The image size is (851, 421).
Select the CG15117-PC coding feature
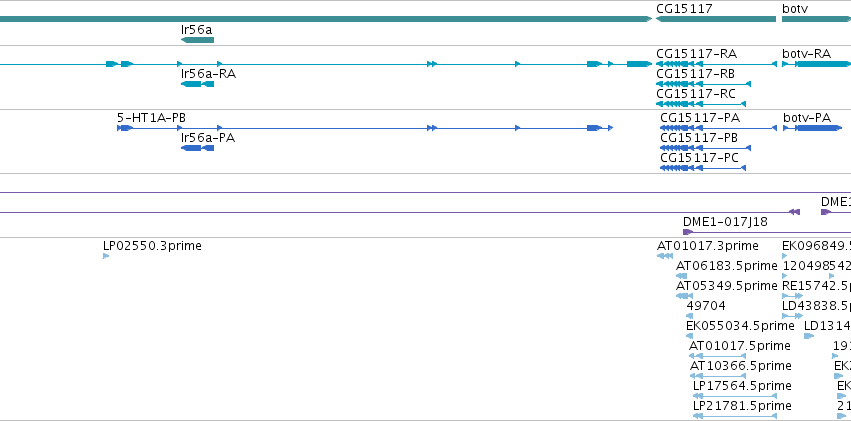[703, 168]
